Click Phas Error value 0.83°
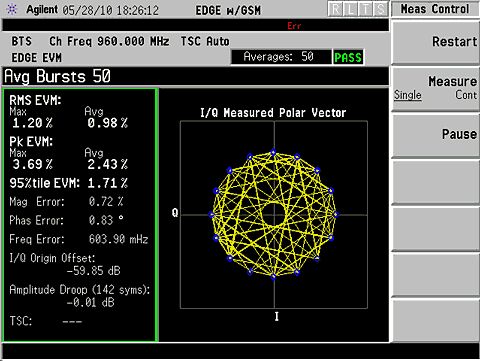Screen dimensions: 480x361 106,220
